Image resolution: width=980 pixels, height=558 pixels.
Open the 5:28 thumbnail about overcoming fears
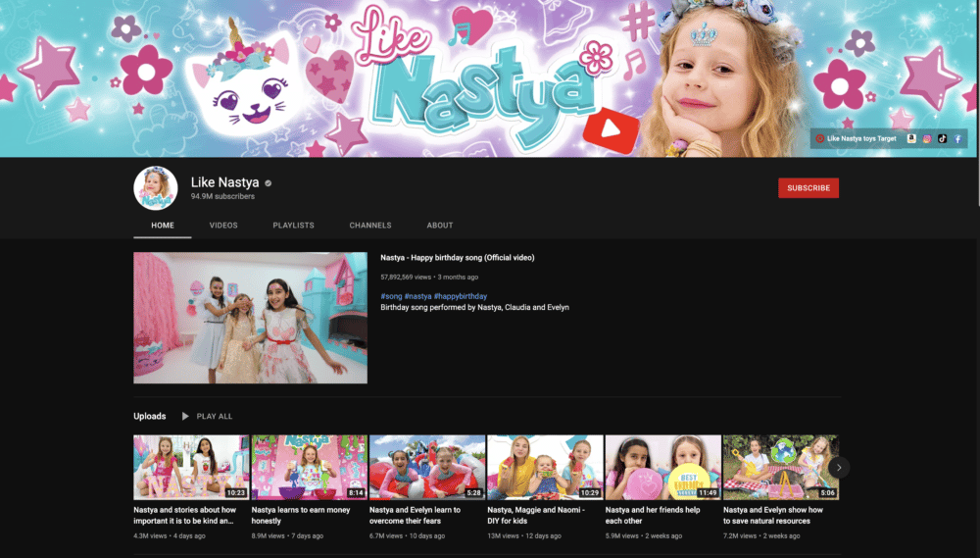pyautogui.click(x=427, y=468)
